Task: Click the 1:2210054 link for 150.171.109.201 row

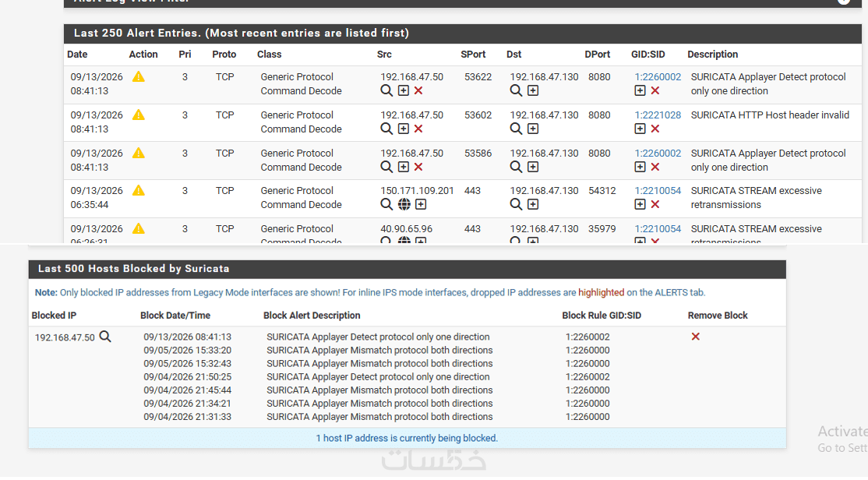Action: 658,190
